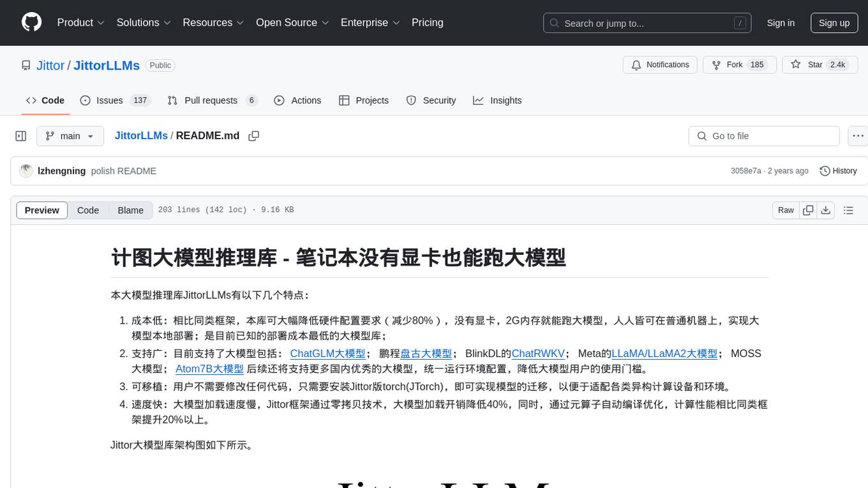Viewport: 868px width, 488px height.
Task: Select the Preview view
Action: tap(42, 210)
